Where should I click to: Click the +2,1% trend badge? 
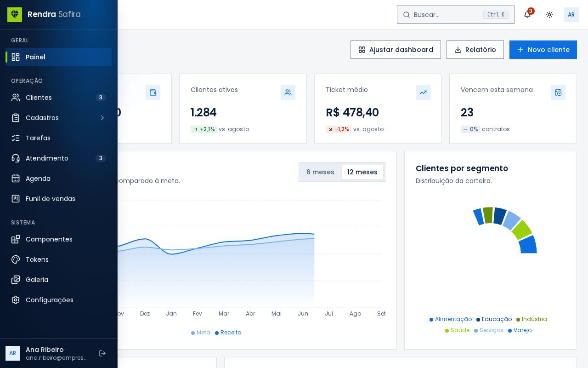pyautogui.click(x=204, y=129)
